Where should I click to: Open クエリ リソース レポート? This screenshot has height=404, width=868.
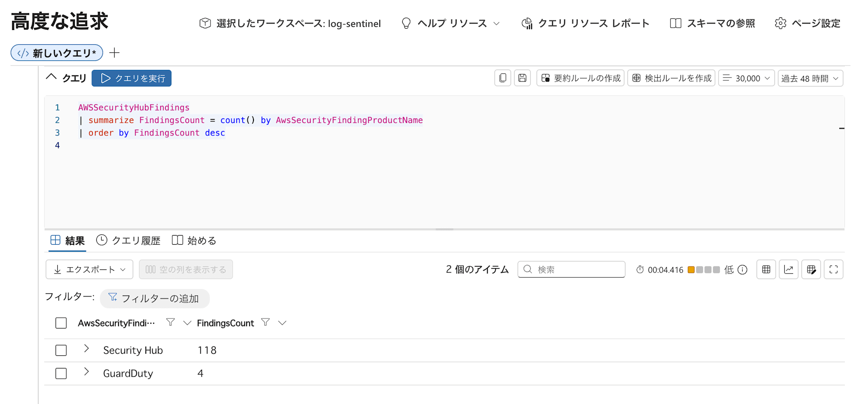click(x=585, y=23)
